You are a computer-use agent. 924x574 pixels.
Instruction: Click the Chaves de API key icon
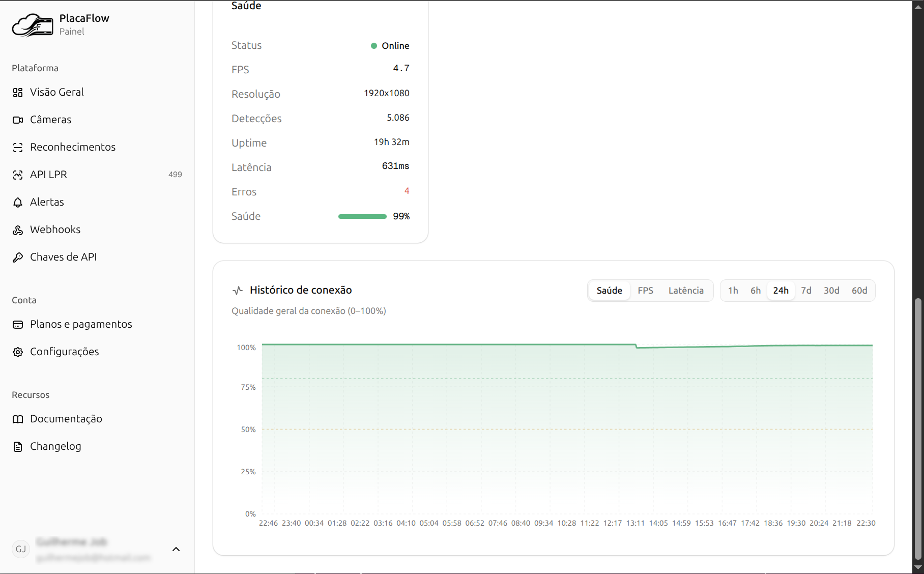18,257
